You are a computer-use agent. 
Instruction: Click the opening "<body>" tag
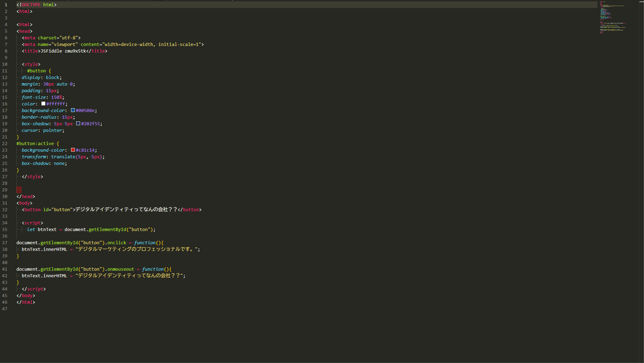pos(24,203)
